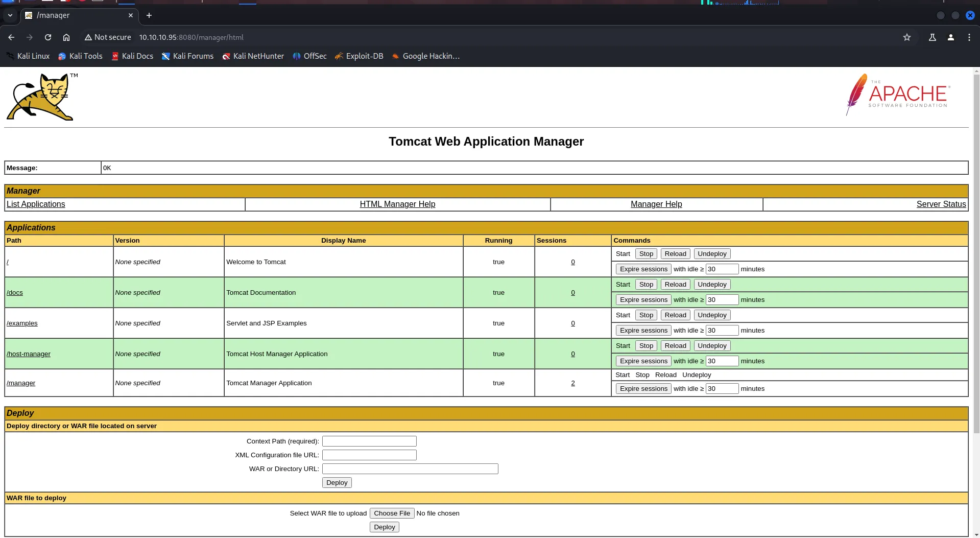Image resolution: width=980 pixels, height=538 pixels.
Task: View sessions count for /docs
Action: pyautogui.click(x=573, y=293)
